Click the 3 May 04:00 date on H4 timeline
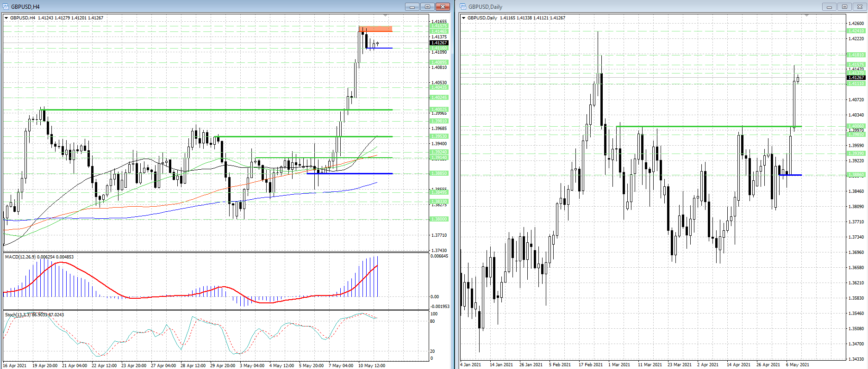This screenshot has height=369, width=868. pyautogui.click(x=252, y=366)
